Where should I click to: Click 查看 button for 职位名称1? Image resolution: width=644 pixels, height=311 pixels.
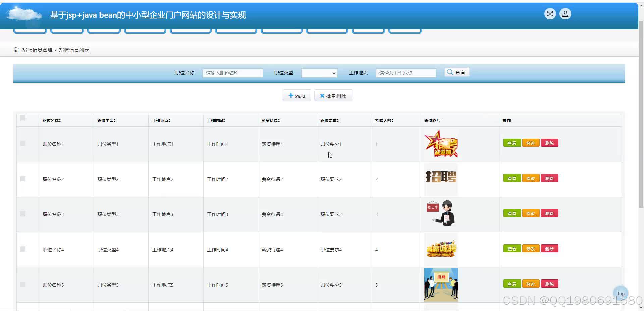pos(512,143)
